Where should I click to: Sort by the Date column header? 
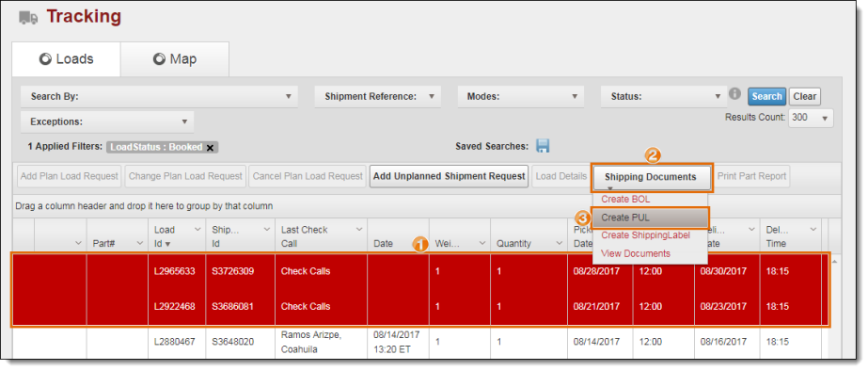(x=383, y=244)
